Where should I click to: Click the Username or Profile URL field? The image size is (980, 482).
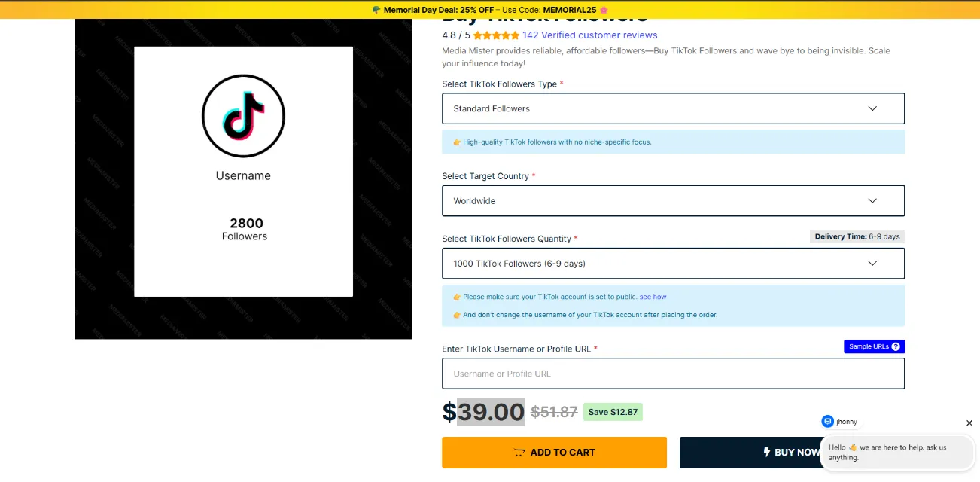tap(673, 374)
